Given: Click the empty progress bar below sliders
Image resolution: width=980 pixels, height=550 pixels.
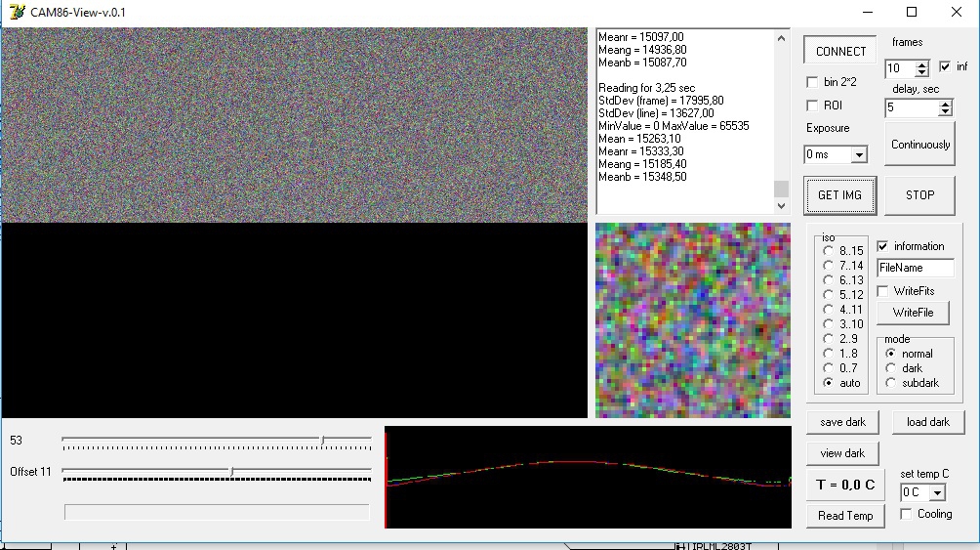Looking at the screenshot, I should click(217, 513).
